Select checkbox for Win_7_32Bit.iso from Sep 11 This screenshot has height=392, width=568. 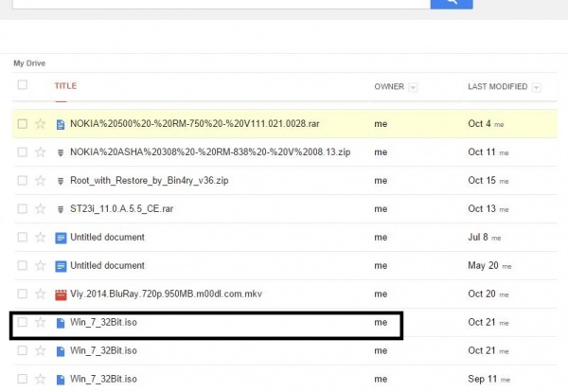(x=23, y=379)
